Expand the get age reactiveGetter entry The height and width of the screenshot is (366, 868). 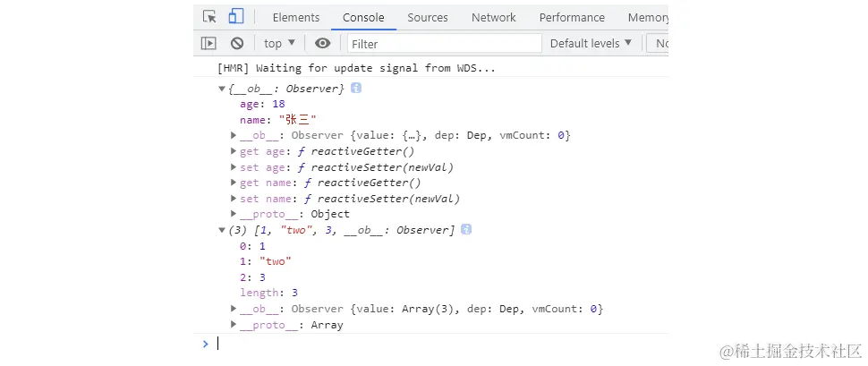pyautogui.click(x=234, y=151)
